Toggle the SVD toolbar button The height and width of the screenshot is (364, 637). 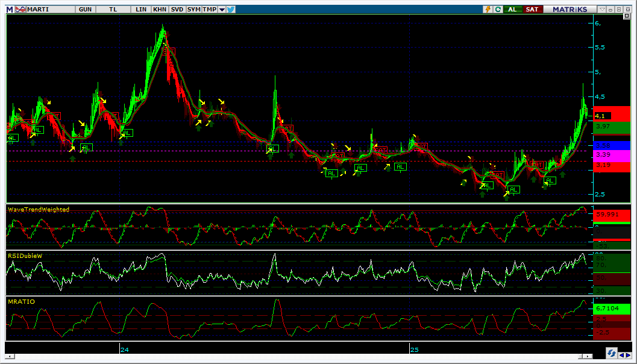[177, 10]
